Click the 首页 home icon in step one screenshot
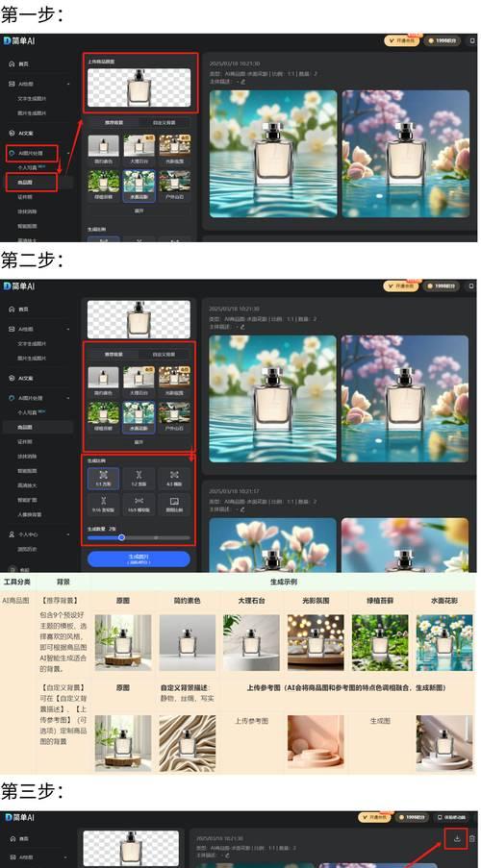Screen dimensions: 481x868 coord(12,64)
